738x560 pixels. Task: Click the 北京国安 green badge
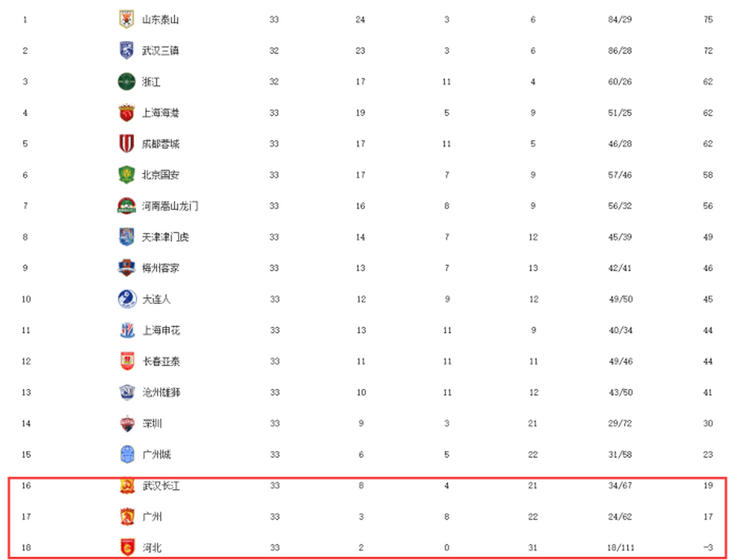coord(126,175)
